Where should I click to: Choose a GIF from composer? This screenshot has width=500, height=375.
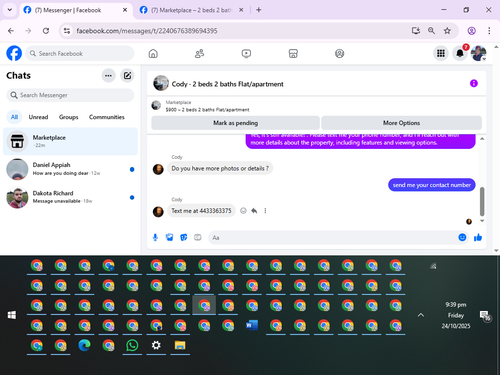coord(198,237)
